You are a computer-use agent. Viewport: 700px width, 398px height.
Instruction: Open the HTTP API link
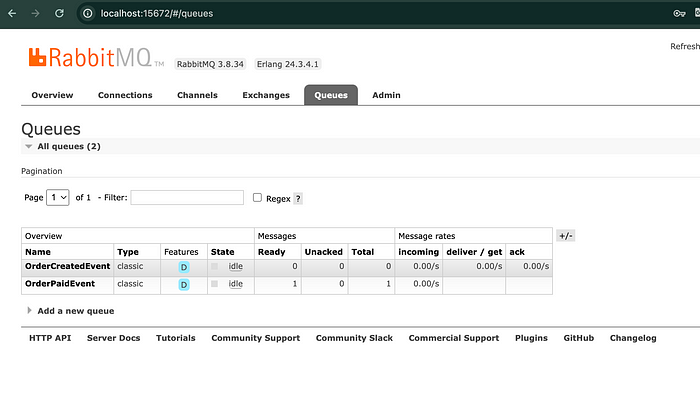[50, 338]
